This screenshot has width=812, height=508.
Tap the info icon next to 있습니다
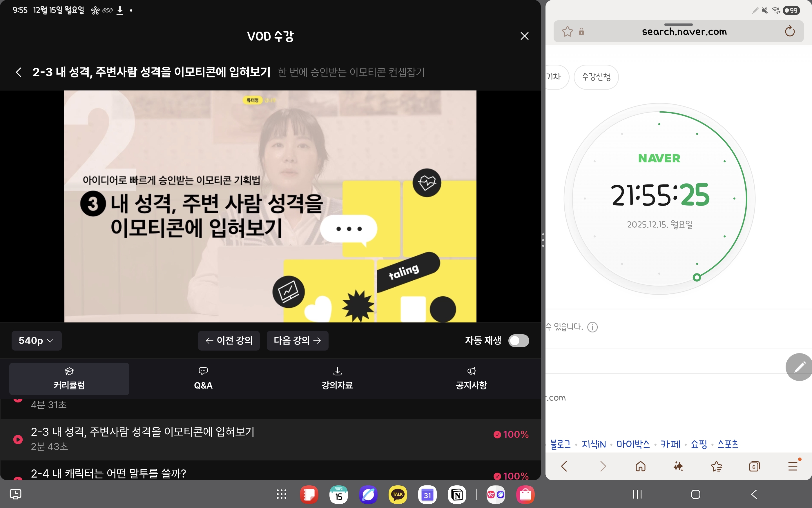[592, 327]
